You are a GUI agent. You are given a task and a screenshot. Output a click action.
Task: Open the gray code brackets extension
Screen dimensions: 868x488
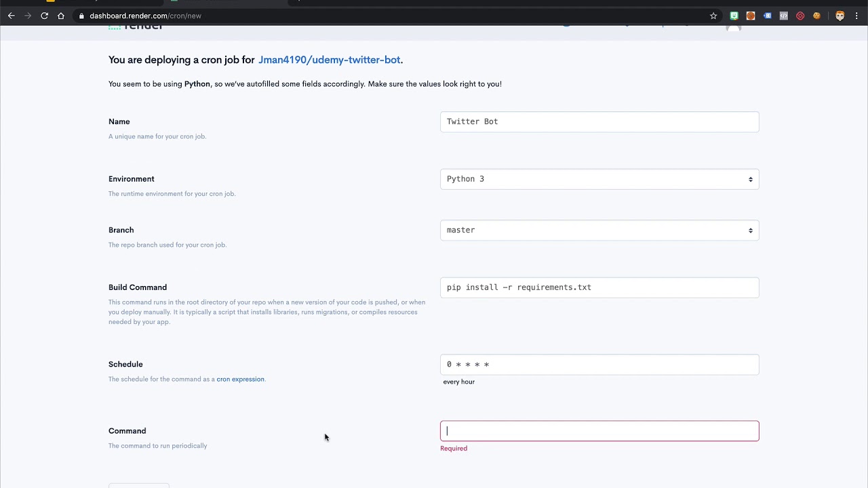pos(784,16)
